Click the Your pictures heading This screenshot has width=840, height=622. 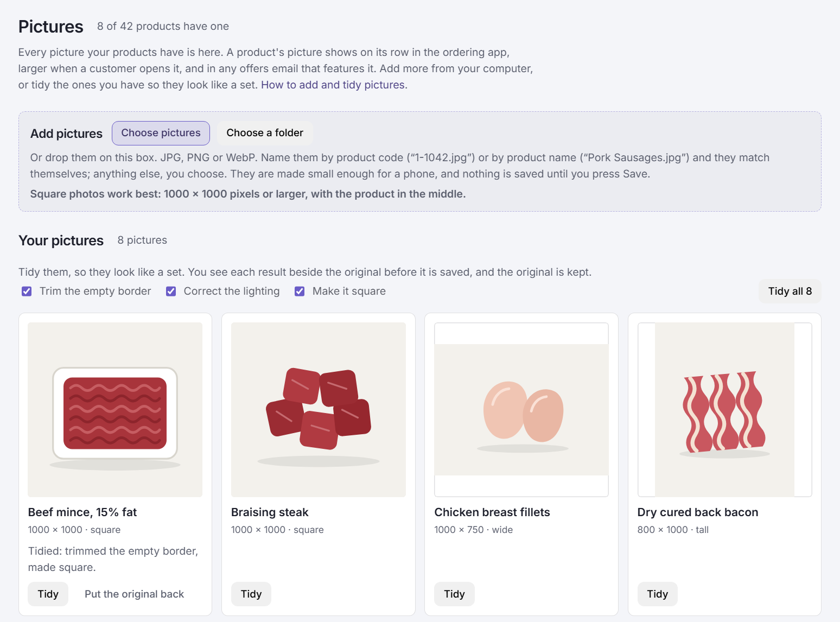(x=61, y=240)
